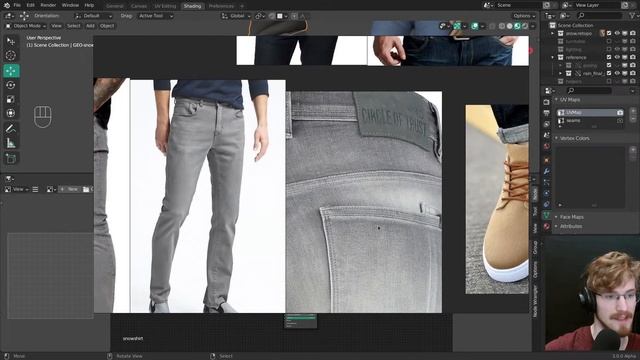Open the Object Mode dropdown

(x=26, y=26)
